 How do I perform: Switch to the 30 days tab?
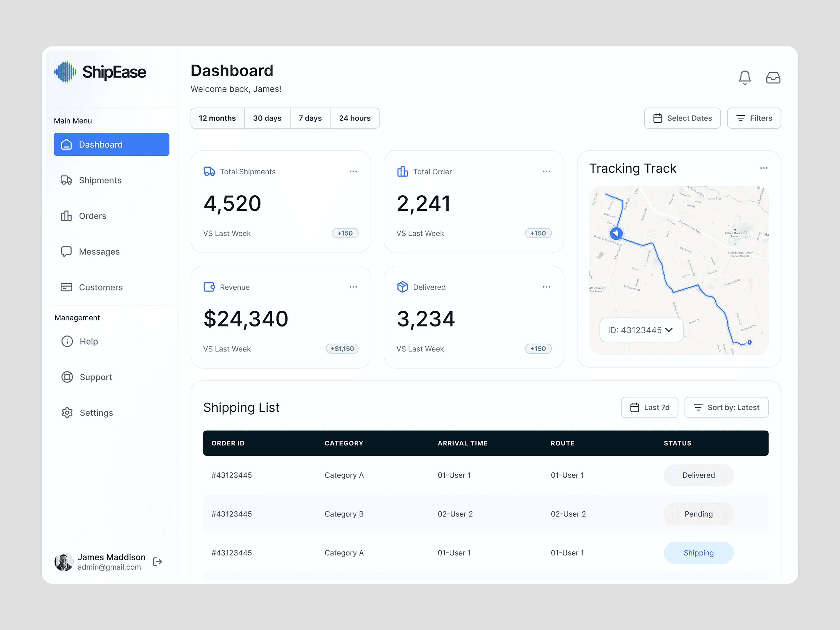(267, 118)
